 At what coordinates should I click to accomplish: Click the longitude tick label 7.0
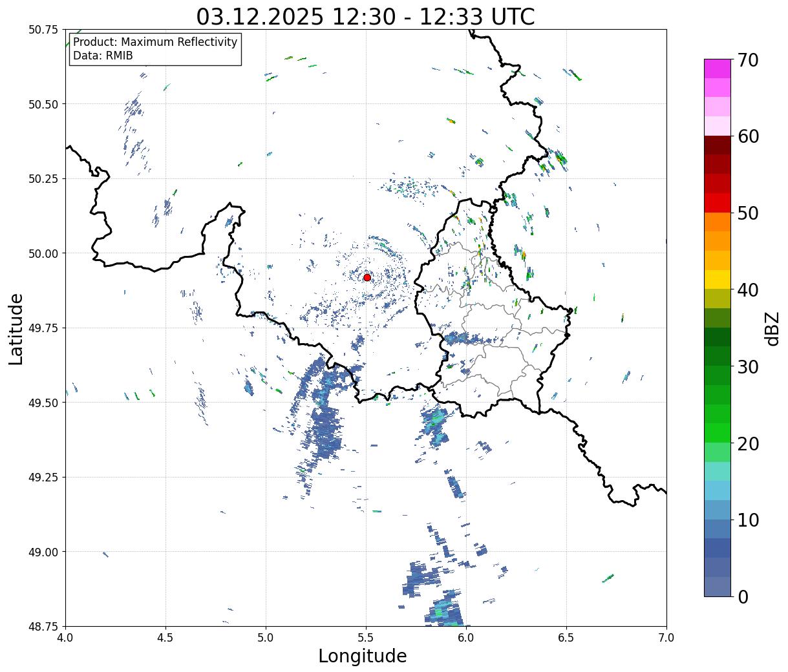coord(666,638)
